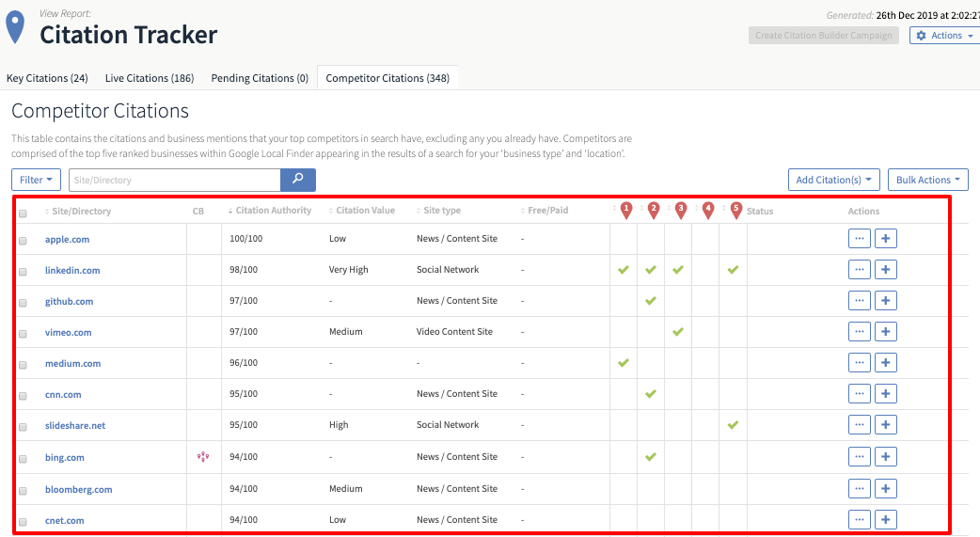Open more options for linkedin.com row
Screen dimensions: 980x537
[x=860, y=269]
